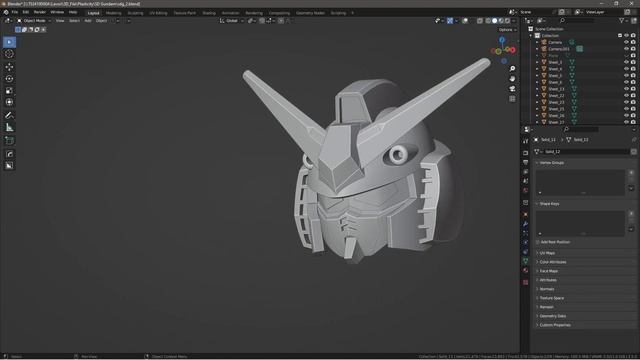Open the Object Data mesh properties tab
Screen dimensions: 640x360
click(x=525, y=260)
